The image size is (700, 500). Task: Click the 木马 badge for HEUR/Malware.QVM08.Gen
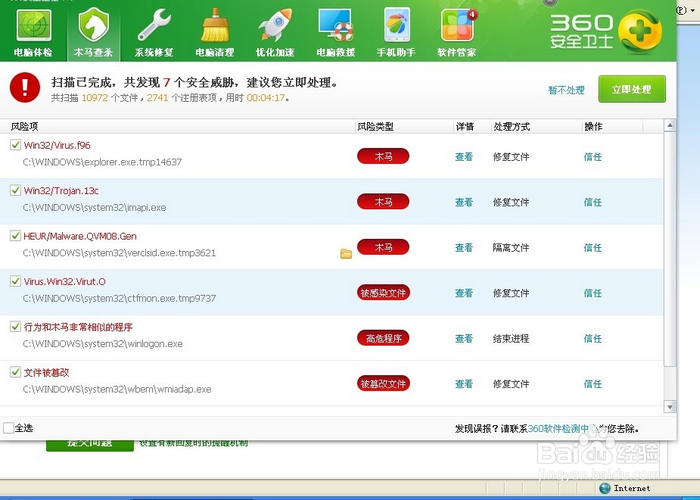click(x=383, y=247)
